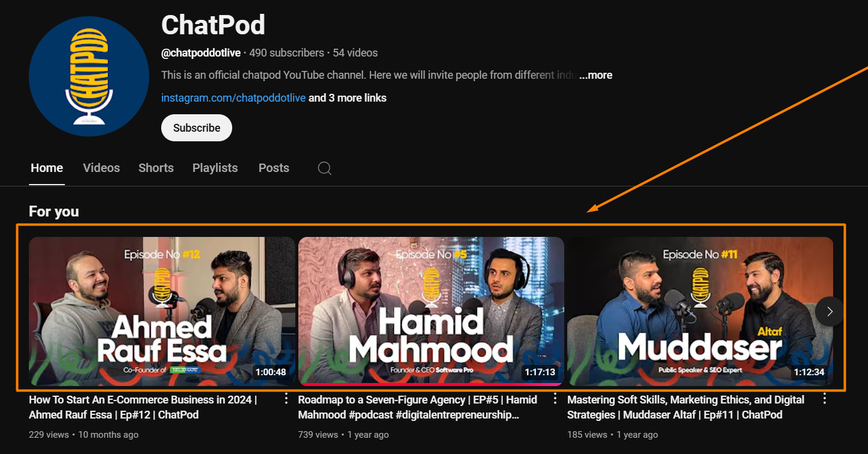
Task: Open the 'How To Start An E-Commerce Business' video title
Action: pyautogui.click(x=143, y=407)
